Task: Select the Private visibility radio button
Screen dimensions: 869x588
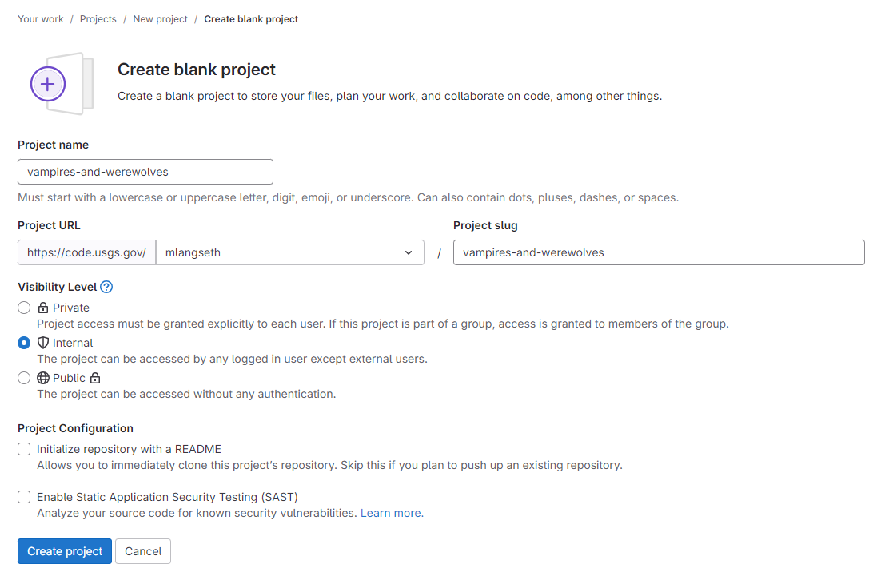Action: click(24, 308)
